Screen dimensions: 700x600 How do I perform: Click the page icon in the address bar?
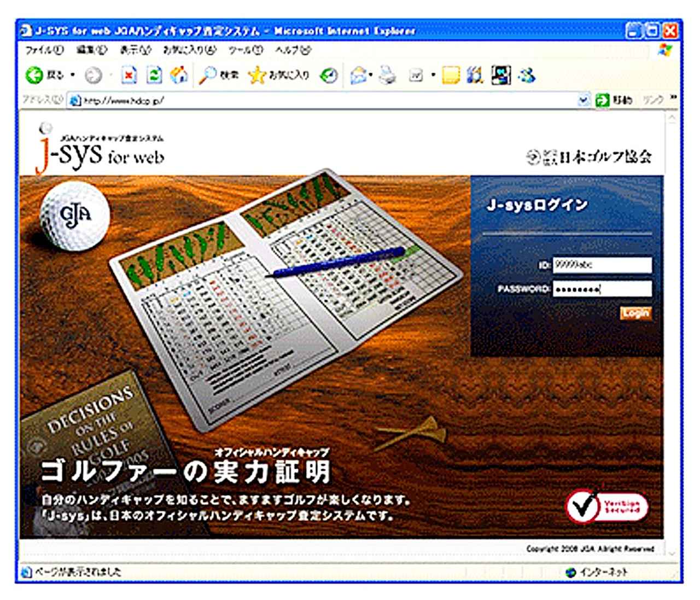(75, 101)
